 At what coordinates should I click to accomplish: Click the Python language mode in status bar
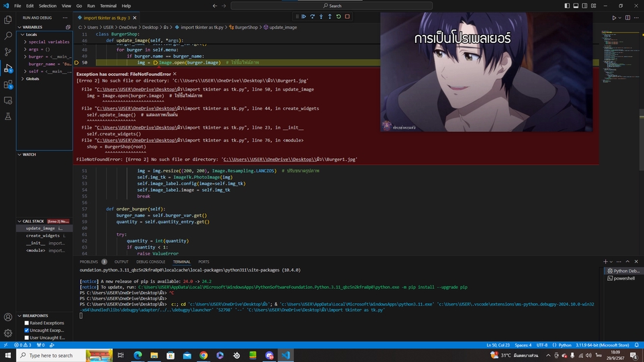coord(565,345)
